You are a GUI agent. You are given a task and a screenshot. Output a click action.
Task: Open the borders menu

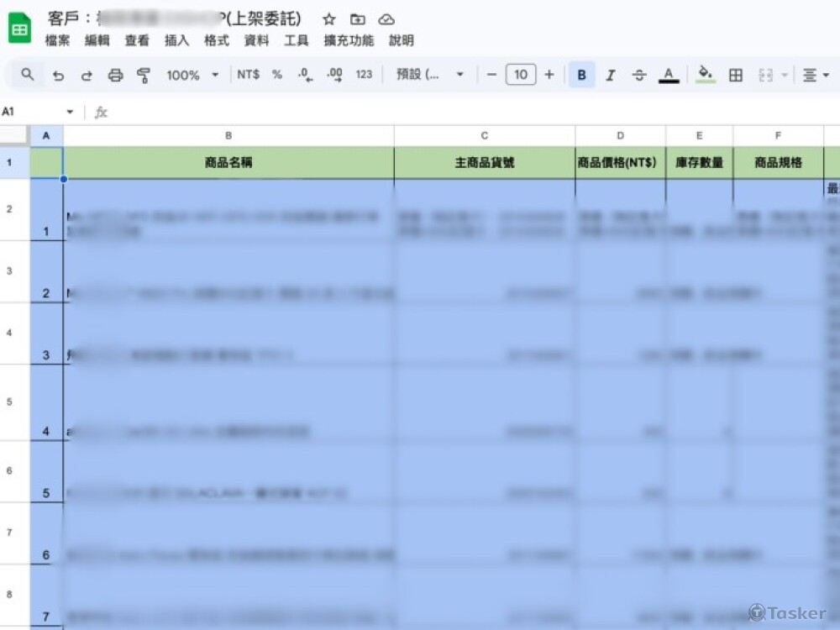click(x=734, y=75)
